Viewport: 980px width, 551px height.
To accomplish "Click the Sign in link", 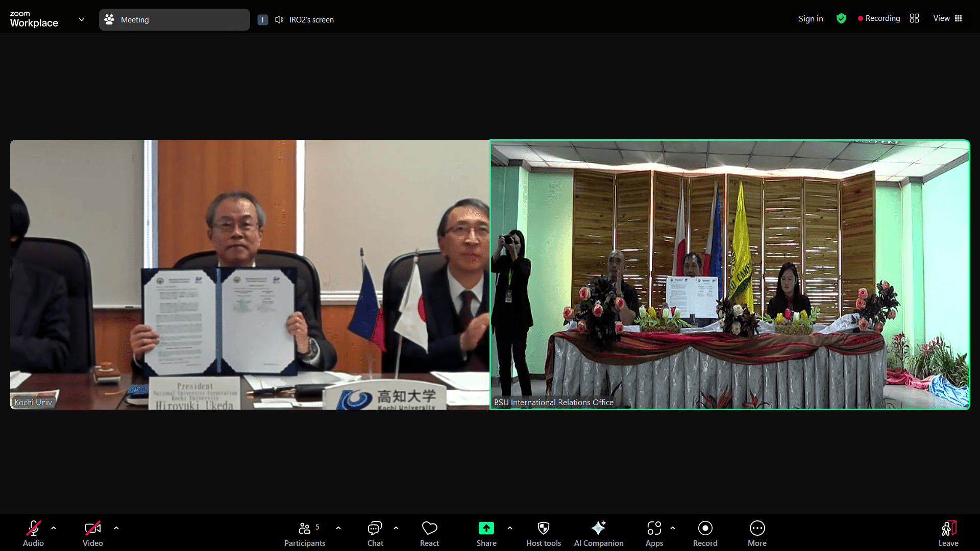I will pyautogui.click(x=811, y=19).
